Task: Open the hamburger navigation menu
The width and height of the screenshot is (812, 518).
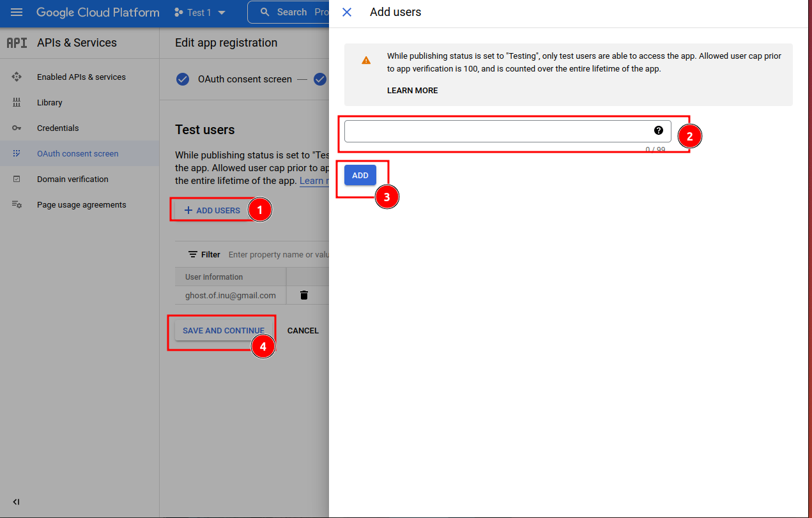Action: point(17,12)
